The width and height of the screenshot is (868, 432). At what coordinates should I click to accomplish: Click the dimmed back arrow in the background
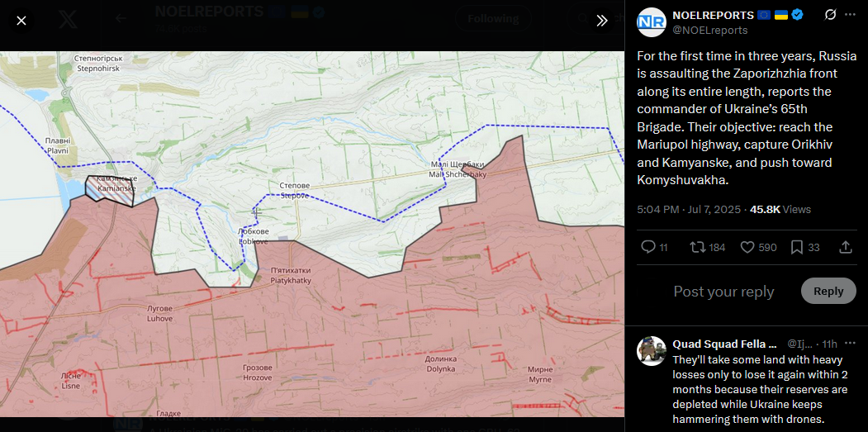pyautogui.click(x=121, y=19)
